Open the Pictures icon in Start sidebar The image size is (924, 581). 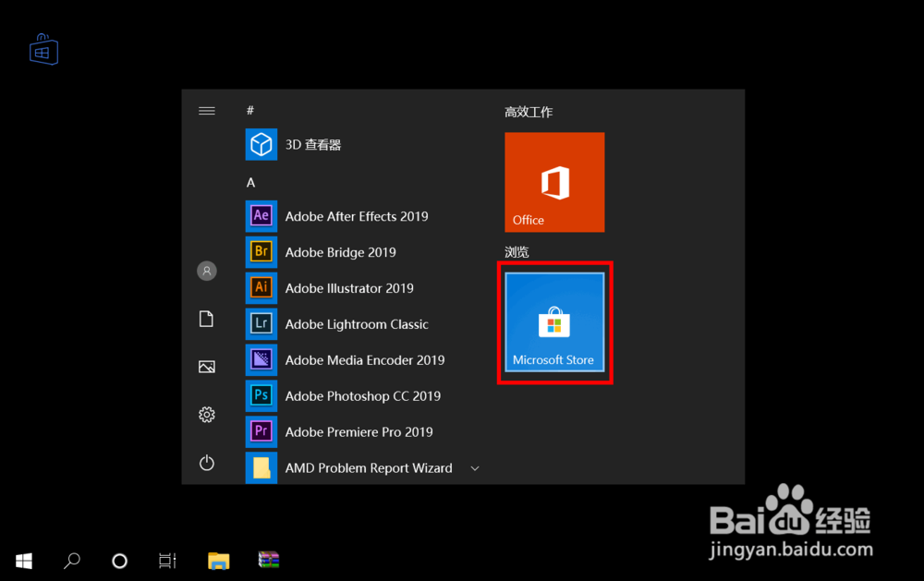pos(207,367)
